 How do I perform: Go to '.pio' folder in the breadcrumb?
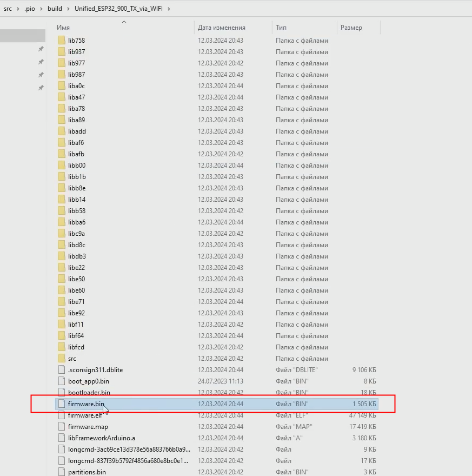(31, 9)
